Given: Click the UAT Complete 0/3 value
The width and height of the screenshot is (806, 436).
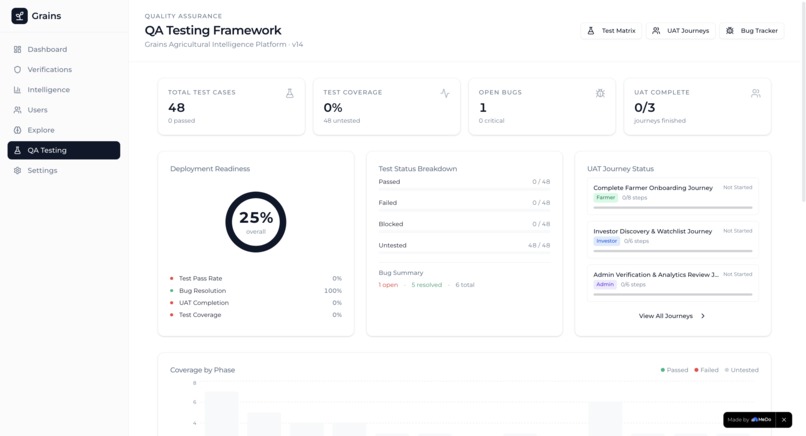Looking at the screenshot, I should pos(645,107).
